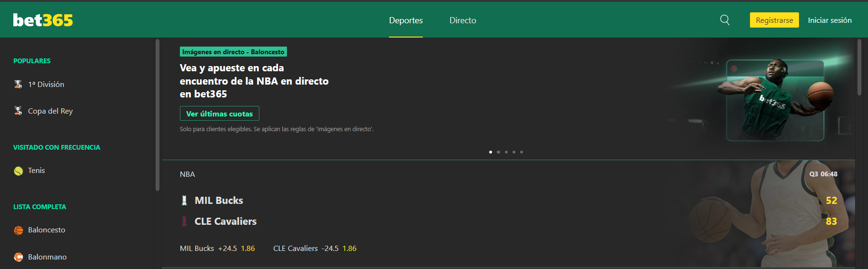Select third banner carousel dot

(x=506, y=152)
